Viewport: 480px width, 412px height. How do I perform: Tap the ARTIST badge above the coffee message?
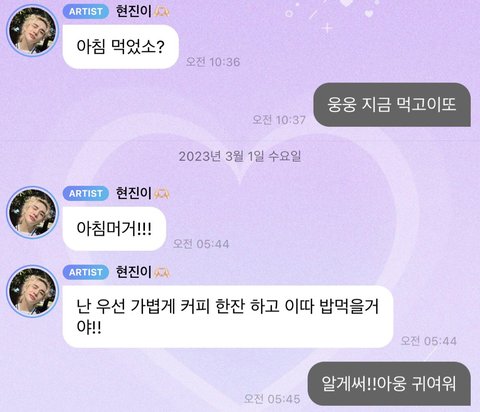click(x=86, y=272)
